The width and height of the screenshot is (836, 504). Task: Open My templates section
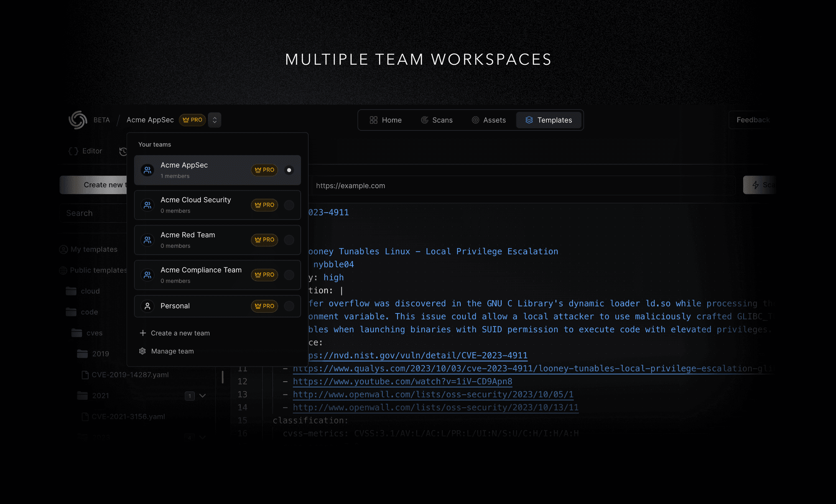point(88,249)
